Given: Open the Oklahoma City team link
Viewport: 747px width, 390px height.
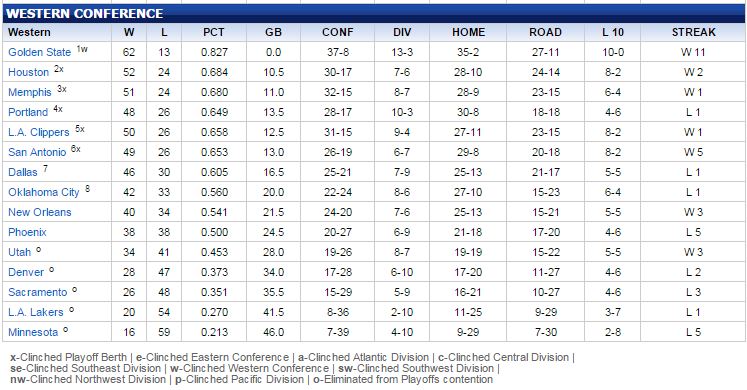Looking at the screenshot, I should pos(43,192).
